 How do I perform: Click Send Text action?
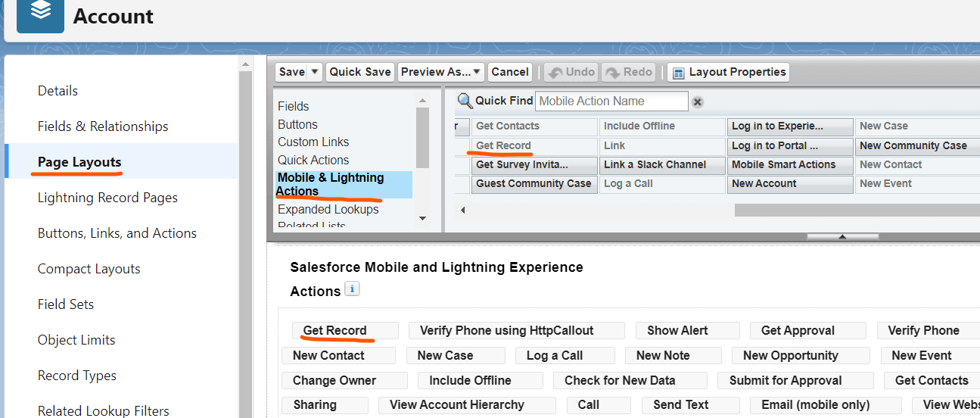(x=691, y=404)
